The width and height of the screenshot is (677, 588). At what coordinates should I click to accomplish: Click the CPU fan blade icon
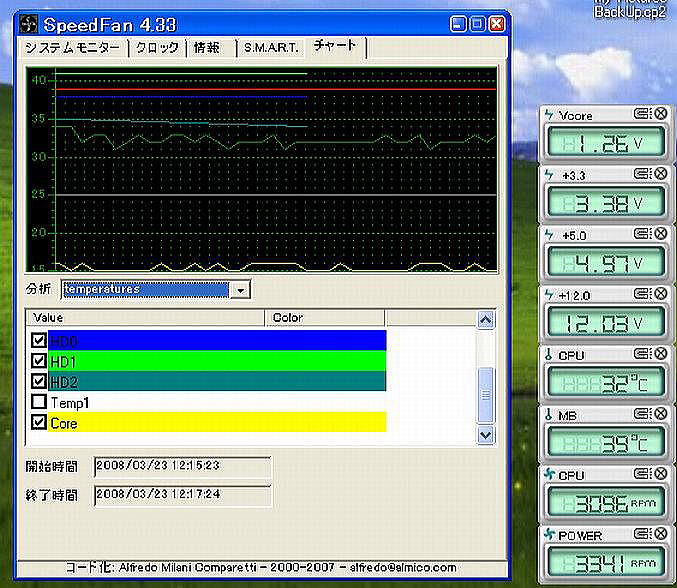(549, 474)
